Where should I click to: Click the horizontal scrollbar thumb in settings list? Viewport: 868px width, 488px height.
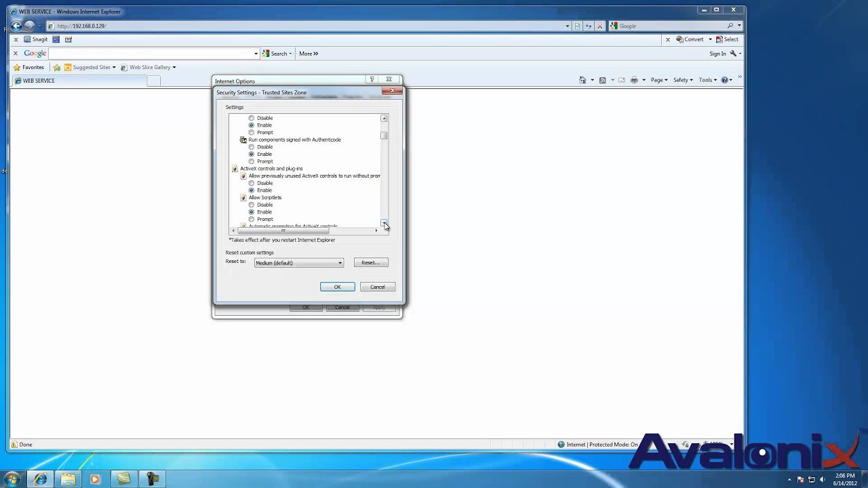point(283,230)
